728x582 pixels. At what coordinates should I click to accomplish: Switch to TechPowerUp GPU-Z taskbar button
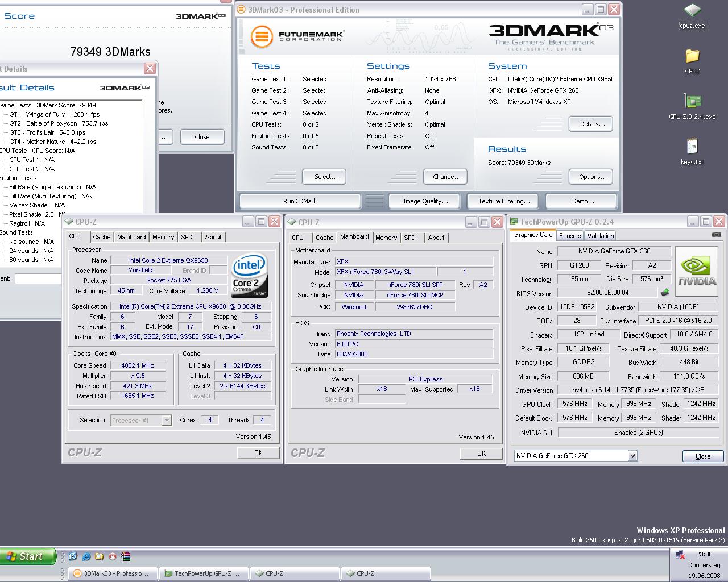[x=204, y=573]
